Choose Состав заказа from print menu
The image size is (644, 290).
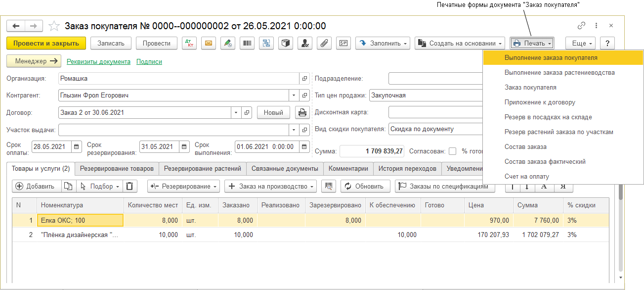(x=525, y=146)
